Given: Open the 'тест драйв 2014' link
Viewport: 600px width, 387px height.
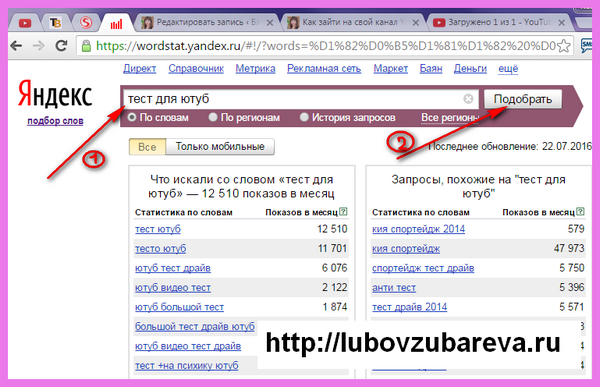Looking at the screenshot, I should click(x=409, y=307).
